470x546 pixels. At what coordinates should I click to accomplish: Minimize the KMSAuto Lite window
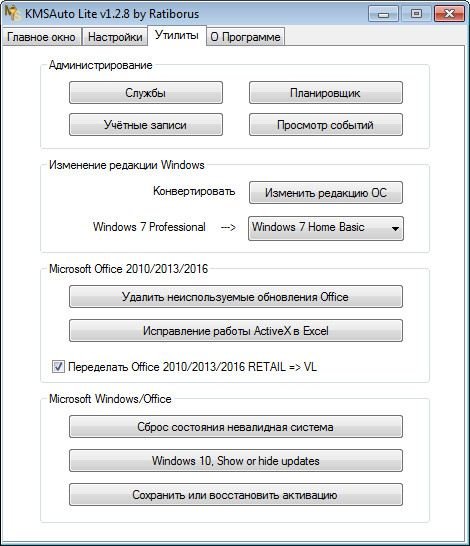point(383,14)
